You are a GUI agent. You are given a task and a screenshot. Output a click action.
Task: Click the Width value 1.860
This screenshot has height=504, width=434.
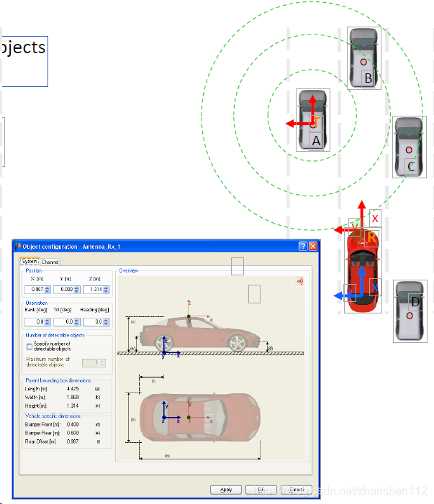click(73, 398)
